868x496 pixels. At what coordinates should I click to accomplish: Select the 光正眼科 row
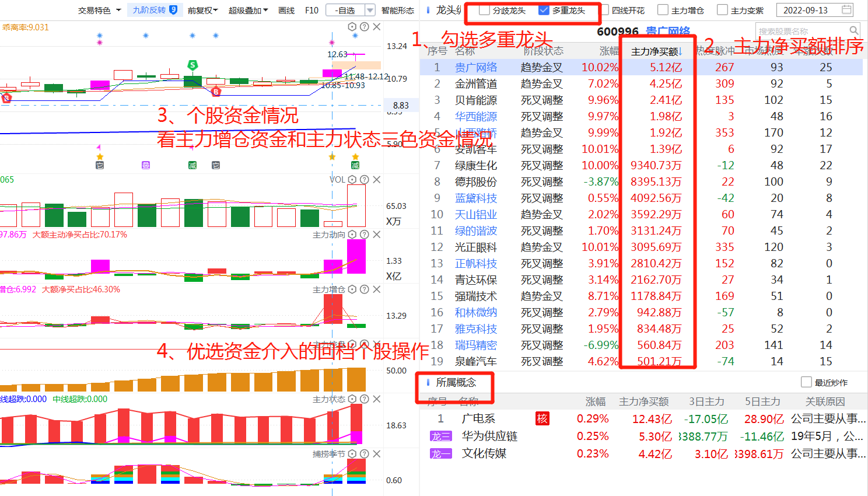tap(641, 247)
